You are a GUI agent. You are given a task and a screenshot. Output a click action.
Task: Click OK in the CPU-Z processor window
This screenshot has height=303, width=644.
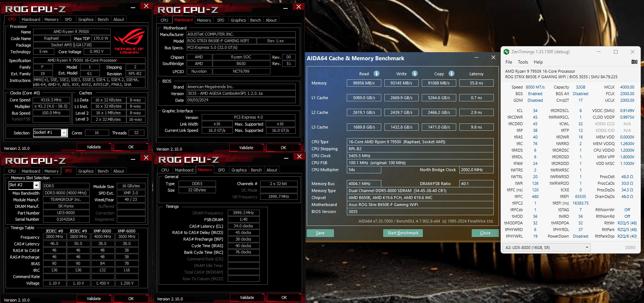pyautogui.click(x=131, y=147)
